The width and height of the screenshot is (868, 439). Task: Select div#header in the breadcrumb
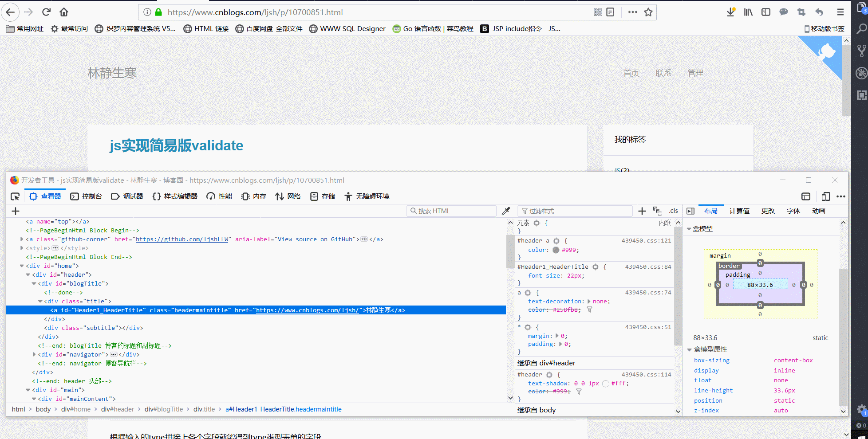pyautogui.click(x=118, y=409)
